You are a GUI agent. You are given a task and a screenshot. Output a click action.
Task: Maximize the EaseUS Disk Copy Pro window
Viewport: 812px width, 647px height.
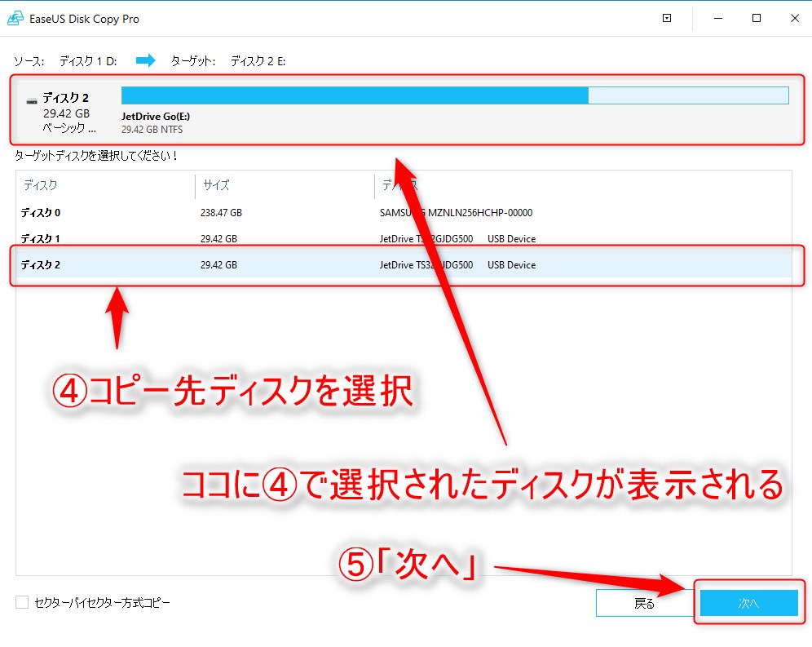(757, 18)
